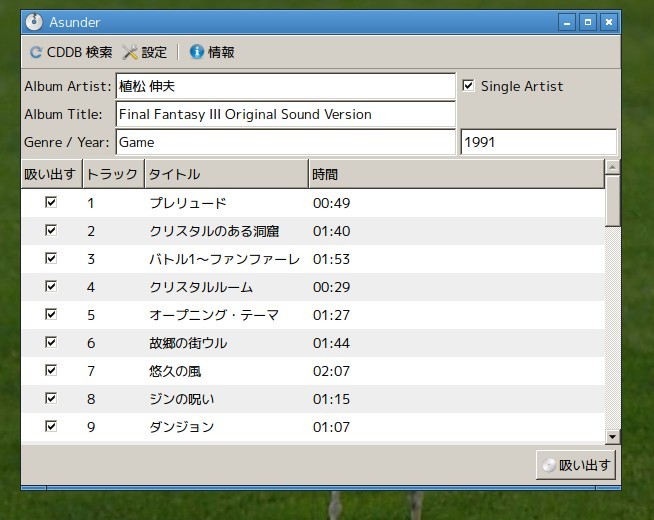Click the Asunder CD icon in title bar
654x520 pixels.
pos(34,22)
